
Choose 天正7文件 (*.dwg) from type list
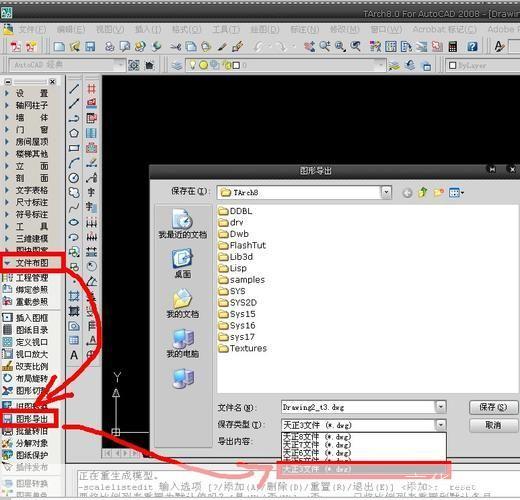(x=364, y=445)
